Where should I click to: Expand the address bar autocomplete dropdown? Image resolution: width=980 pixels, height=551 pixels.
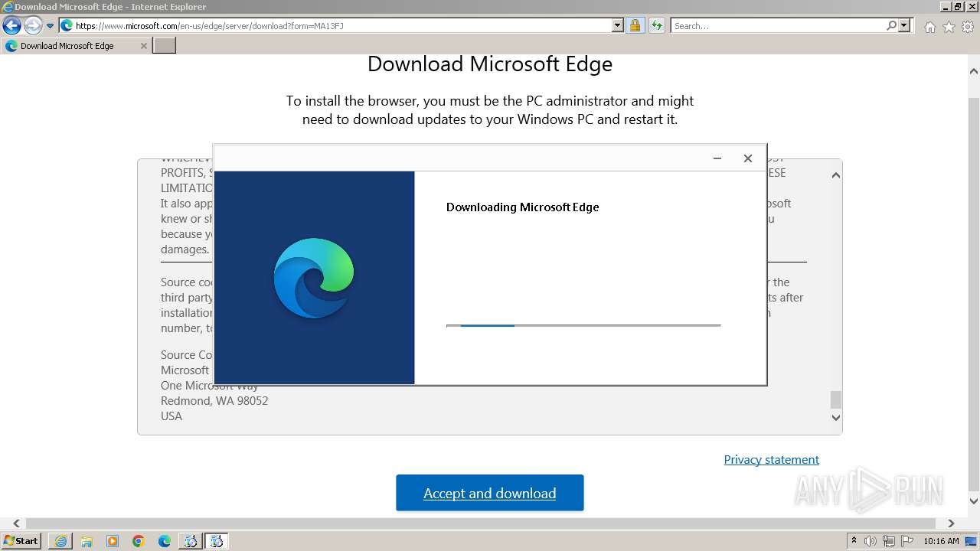[618, 26]
